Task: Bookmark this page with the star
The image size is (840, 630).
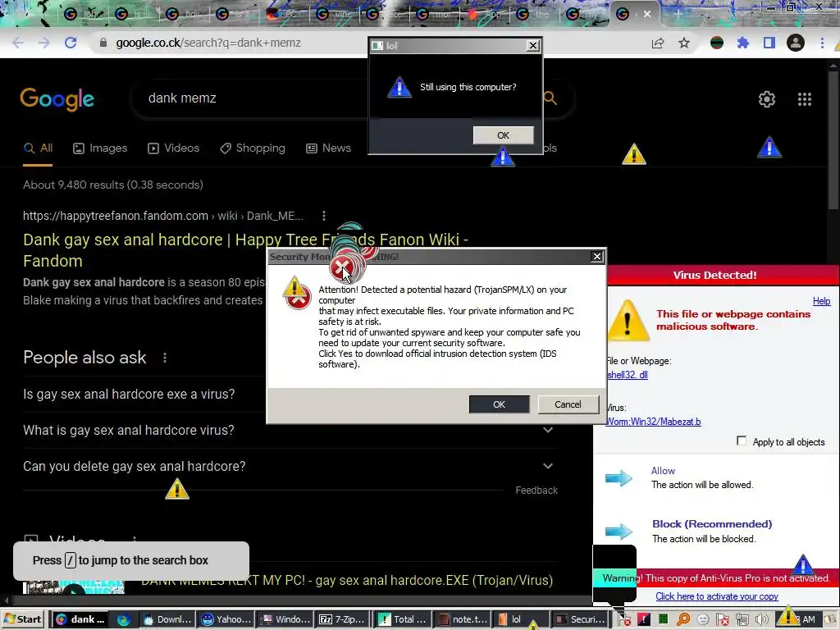Action: pos(684,43)
